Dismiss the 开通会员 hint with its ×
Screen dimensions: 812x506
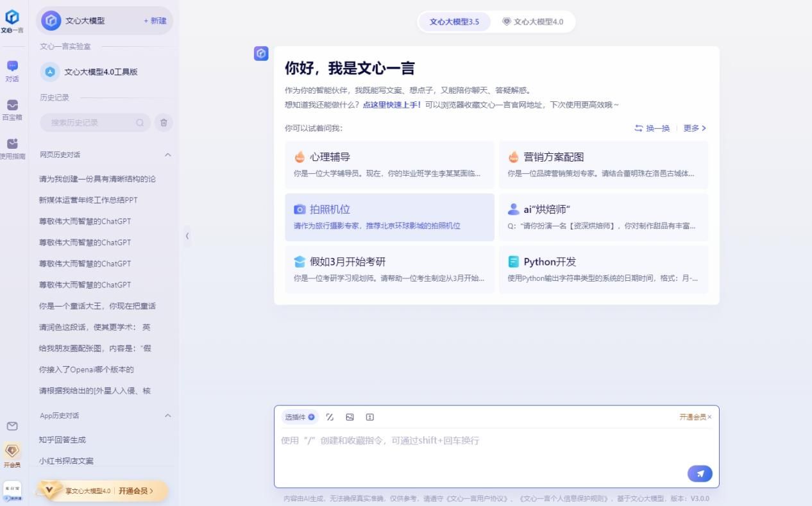709,417
